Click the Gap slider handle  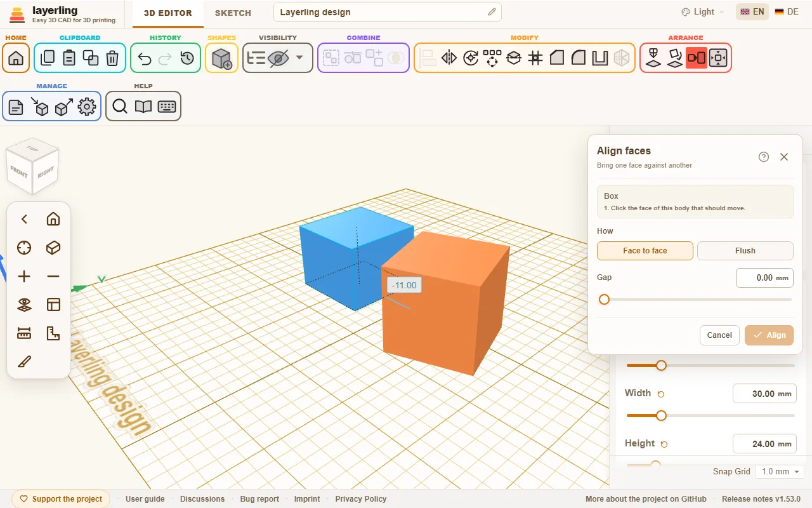(604, 299)
